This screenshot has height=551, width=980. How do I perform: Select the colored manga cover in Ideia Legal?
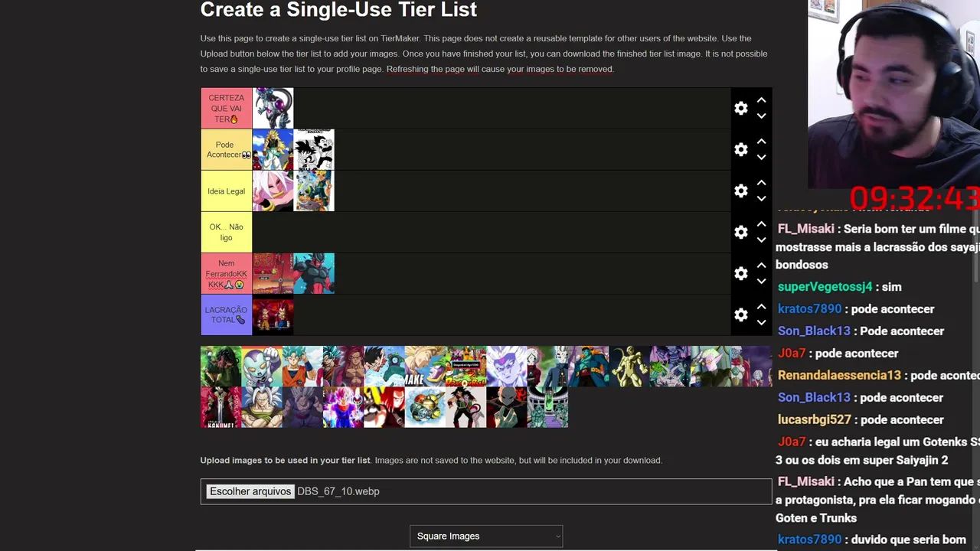coord(314,191)
